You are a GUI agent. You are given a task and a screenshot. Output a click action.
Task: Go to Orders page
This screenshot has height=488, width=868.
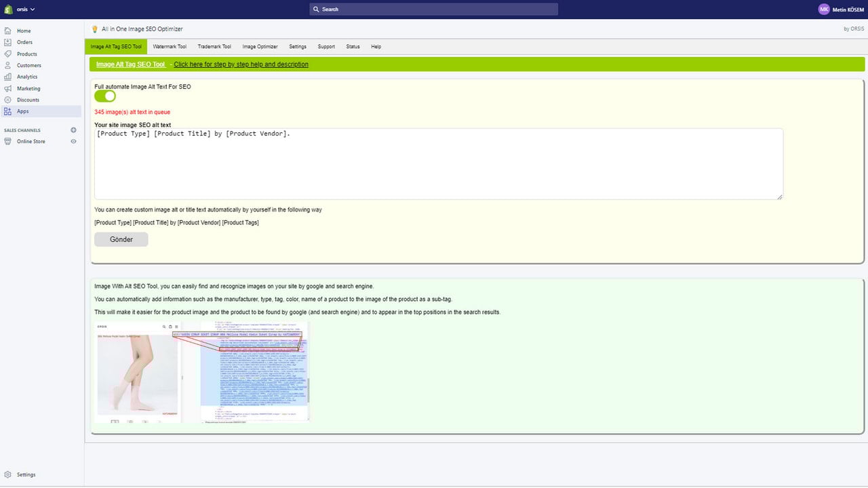pos(24,42)
